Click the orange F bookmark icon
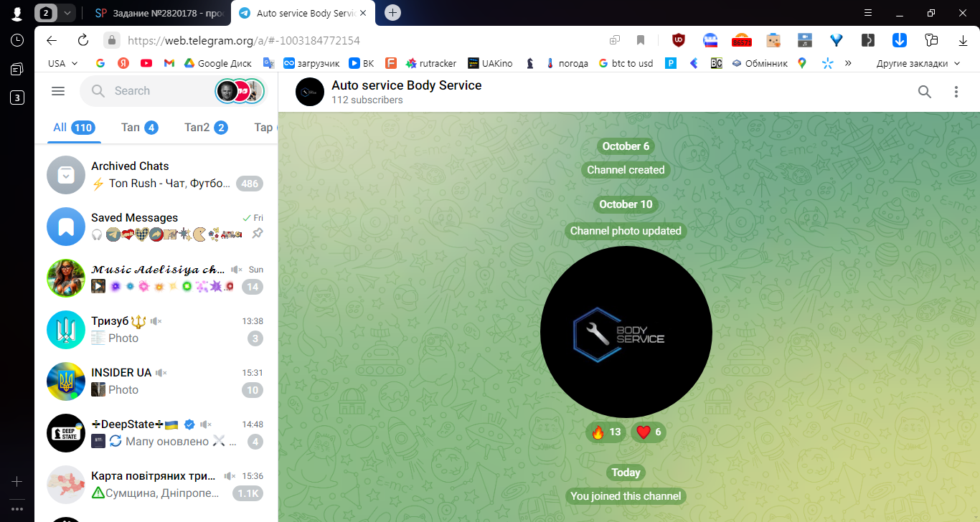 [x=391, y=63]
